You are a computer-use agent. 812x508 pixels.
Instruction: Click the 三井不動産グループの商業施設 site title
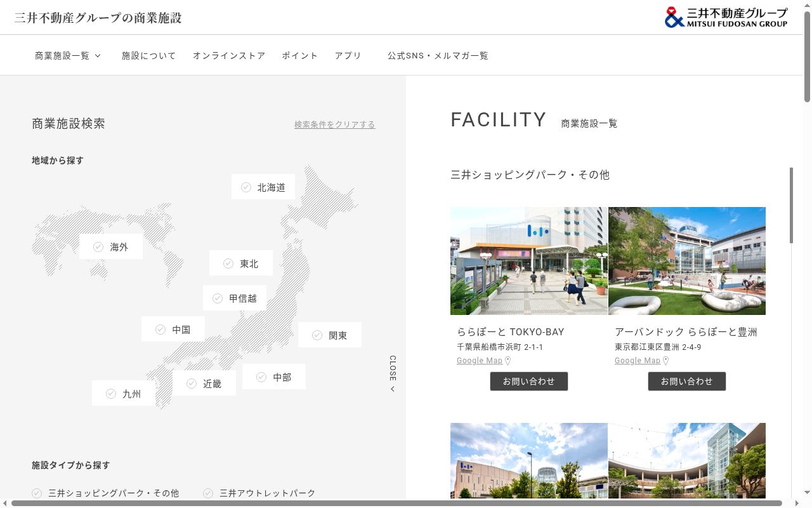(98, 18)
